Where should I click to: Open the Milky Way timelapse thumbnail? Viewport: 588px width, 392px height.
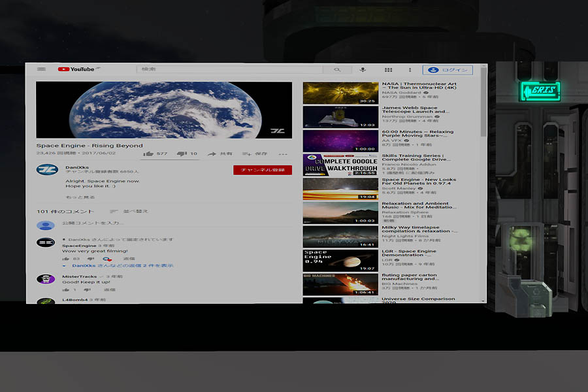[x=340, y=237]
